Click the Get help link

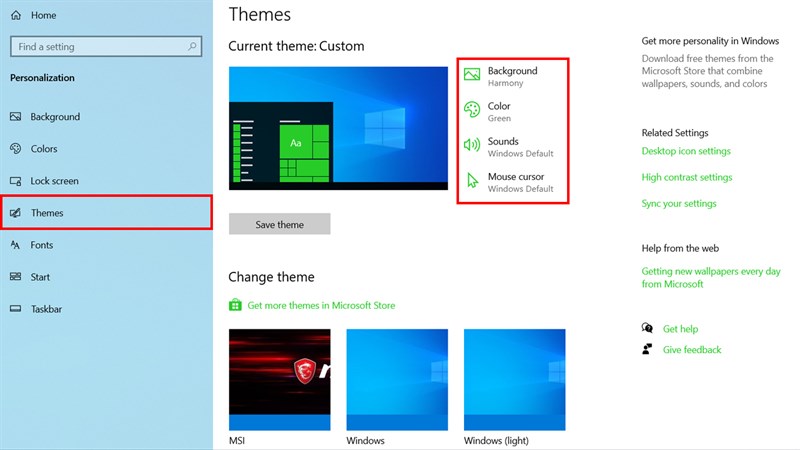pos(680,329)
